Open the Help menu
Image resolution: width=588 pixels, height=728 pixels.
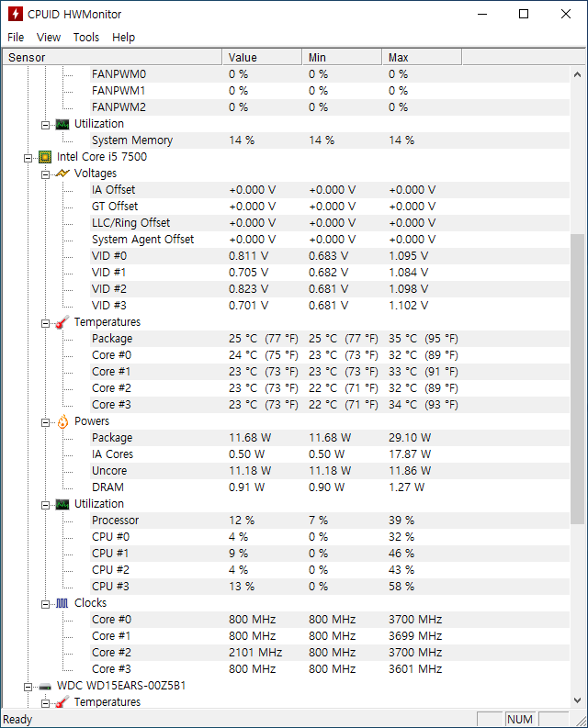(x=123, y=37)
